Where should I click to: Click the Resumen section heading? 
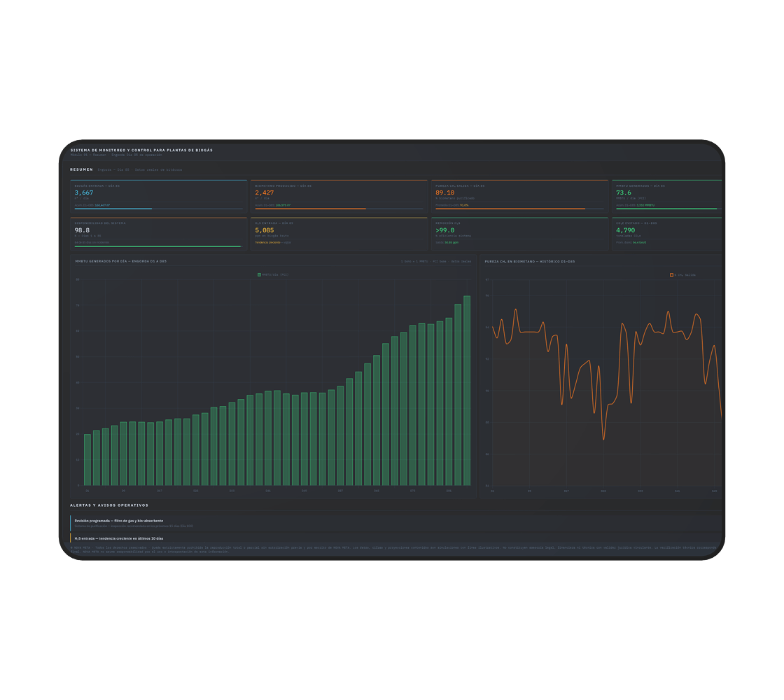coord(81,169)
